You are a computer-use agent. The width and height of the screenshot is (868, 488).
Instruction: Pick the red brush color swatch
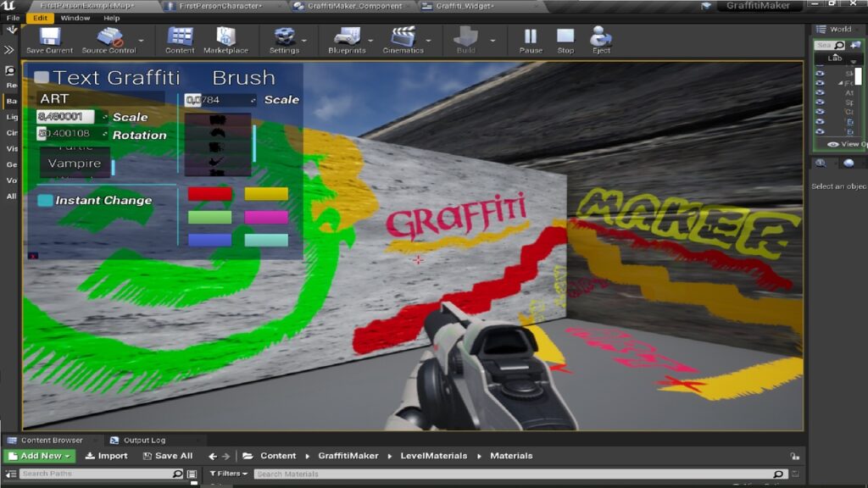[209, 194]
